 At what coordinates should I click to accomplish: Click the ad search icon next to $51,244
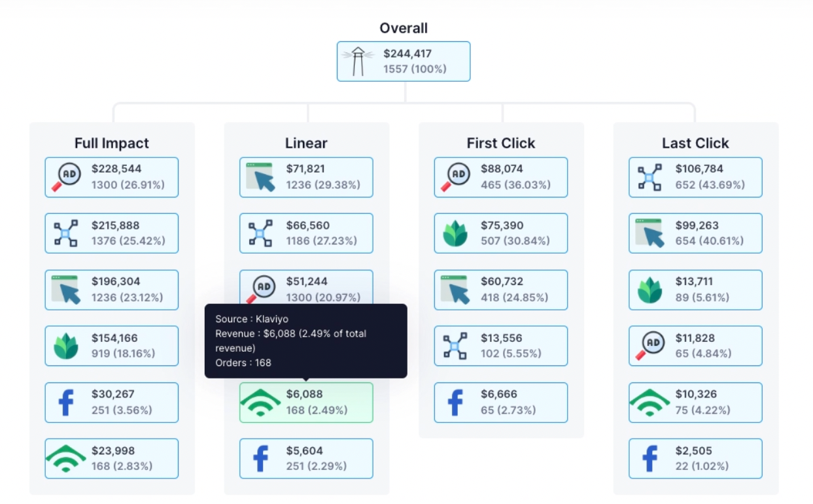(x=262, y=288)
